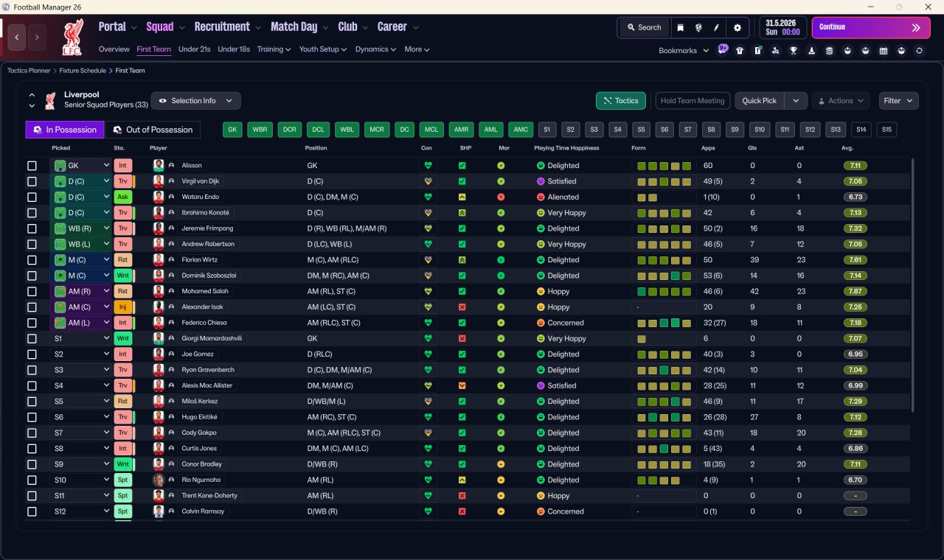Click the pencil edit icon in the top toolbar
The image size is (944, 560).
716,27
